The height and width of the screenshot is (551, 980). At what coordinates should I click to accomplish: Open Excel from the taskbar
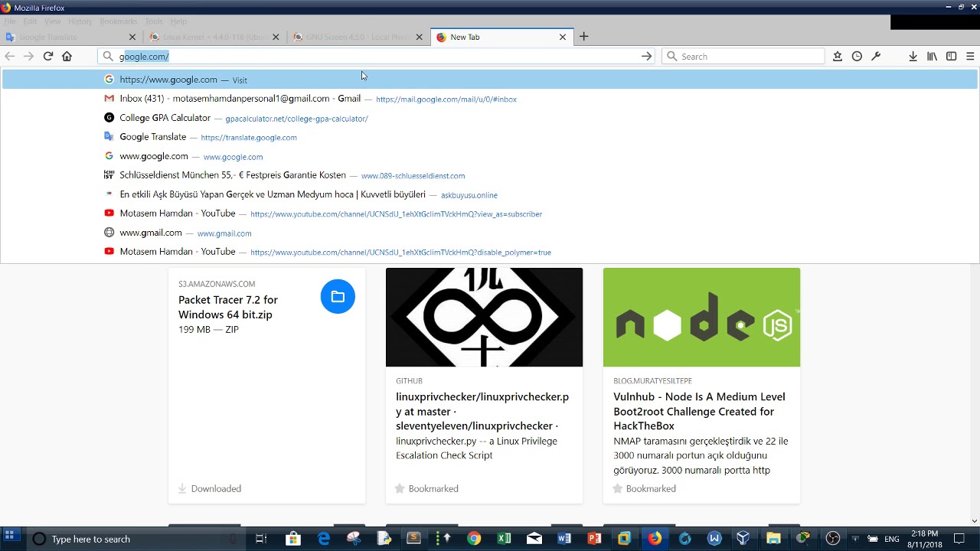(x=504, y=539)
